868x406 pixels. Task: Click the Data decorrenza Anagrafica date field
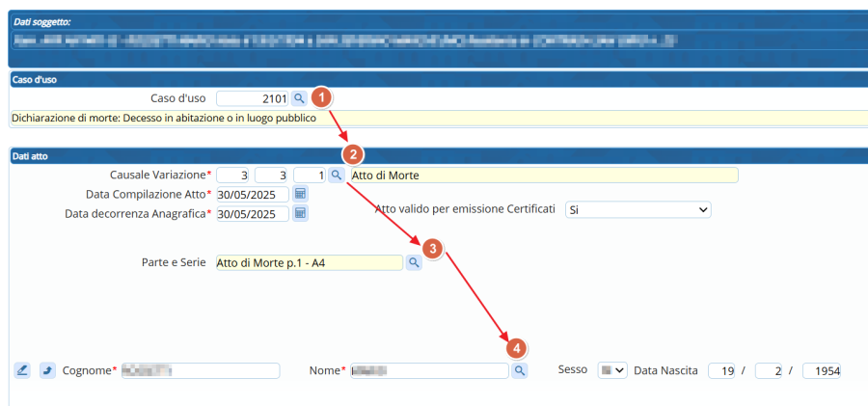click(252, 213)
